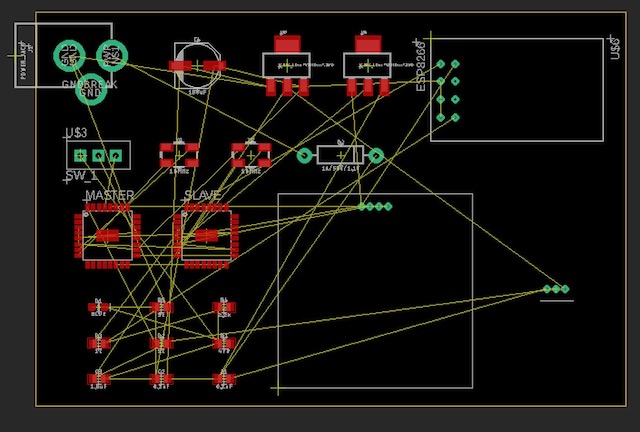Click the U$3 label text
This screenshot has width=640, height=432.
pyautogui.click(x=76, y=133)
